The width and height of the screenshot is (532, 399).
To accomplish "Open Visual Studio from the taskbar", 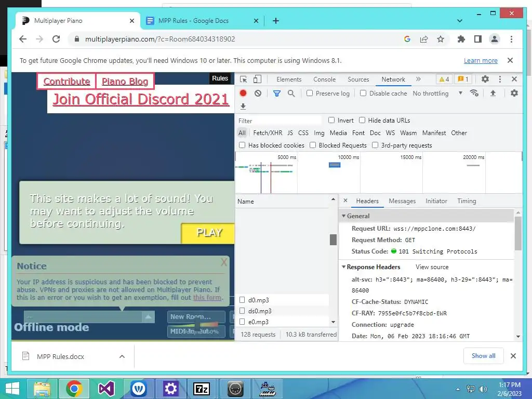I will click(106, 389).
